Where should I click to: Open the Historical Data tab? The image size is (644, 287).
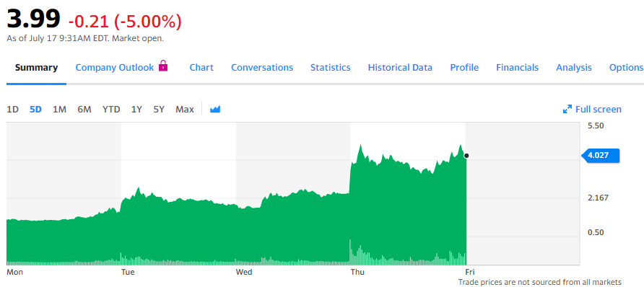point(400,68)
